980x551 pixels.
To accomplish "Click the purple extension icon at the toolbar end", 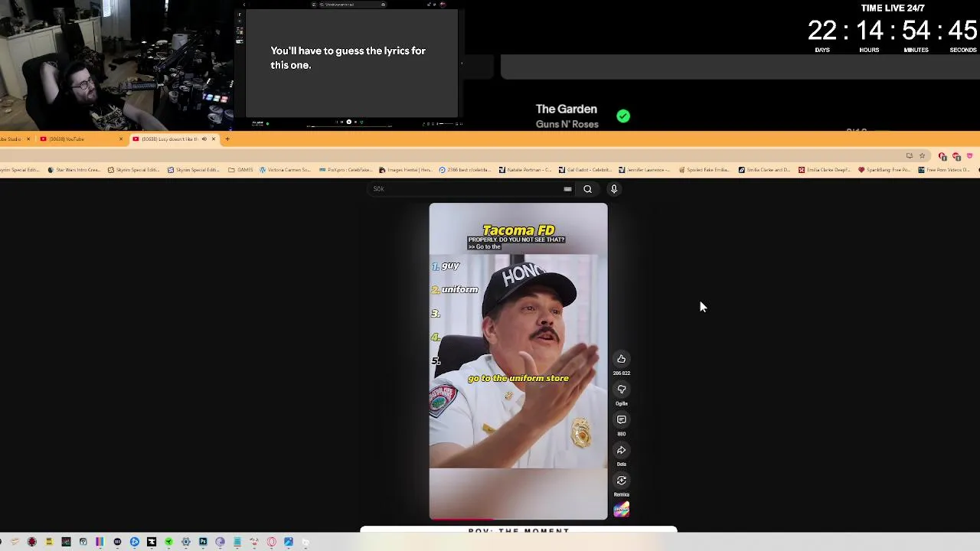I will pyautogui.click(x=969, y=155).
